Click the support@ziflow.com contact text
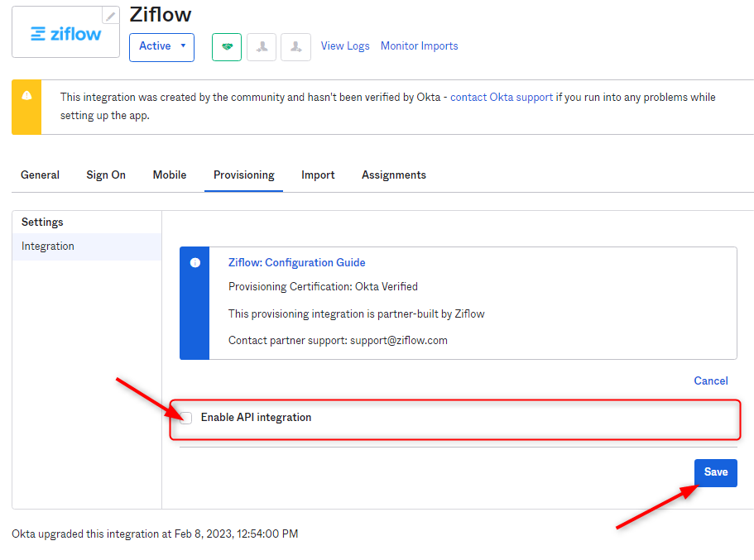The height and width of the screenshot is (560, 754). click(399, 340)
